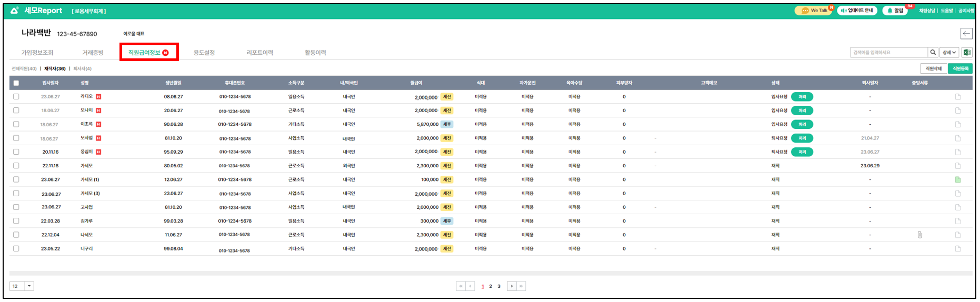
Task: Click the search keyword input field
Action: pyautogui.click(x=888, y=53)
